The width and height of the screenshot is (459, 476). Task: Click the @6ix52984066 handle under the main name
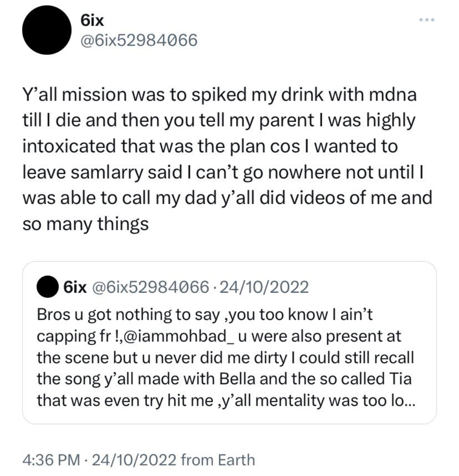click(139, 40)
